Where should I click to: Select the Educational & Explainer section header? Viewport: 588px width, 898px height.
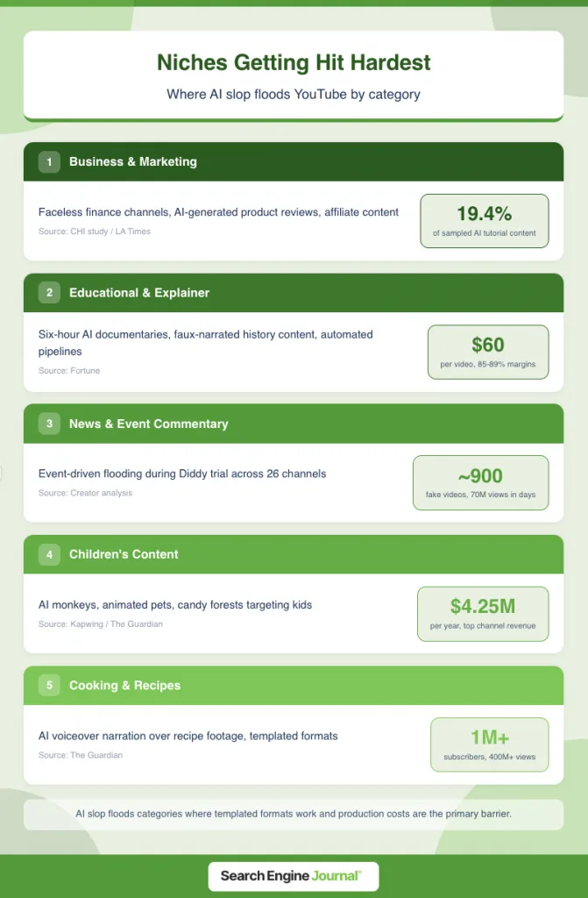point(139,293)
